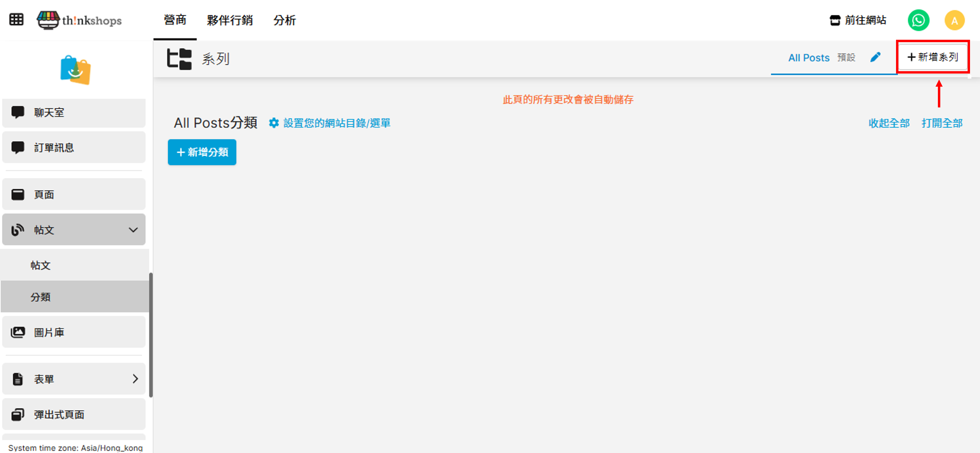Click the 收起全部 link

click(889, 123)
